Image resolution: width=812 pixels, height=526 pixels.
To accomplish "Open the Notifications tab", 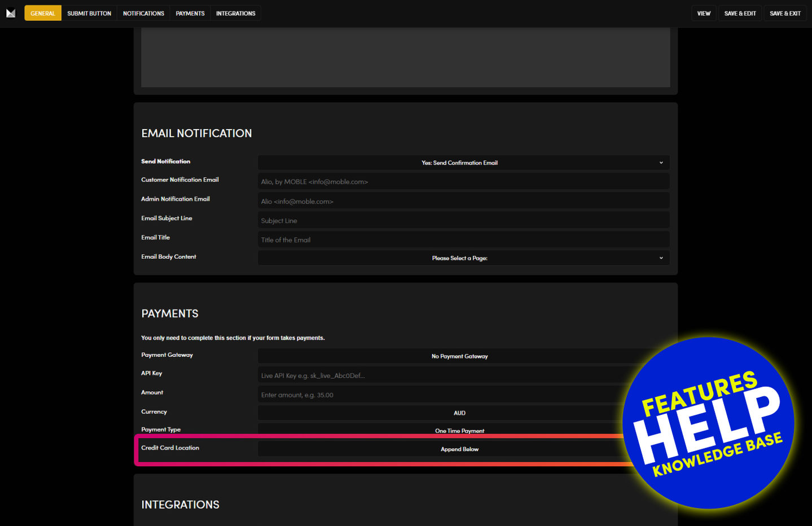I will coord(143,14).
